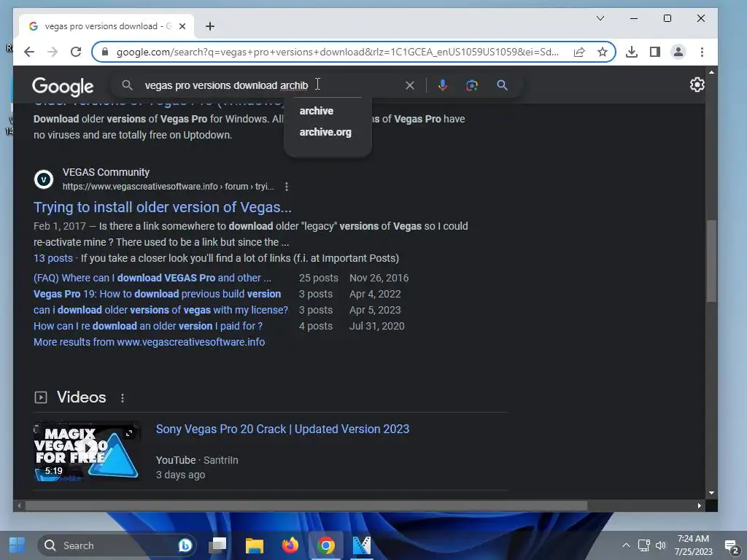Close the vegas pro versions download tab
Image resolution: width=747 pixels, height=560 pixels.
[x=182, y=26]
